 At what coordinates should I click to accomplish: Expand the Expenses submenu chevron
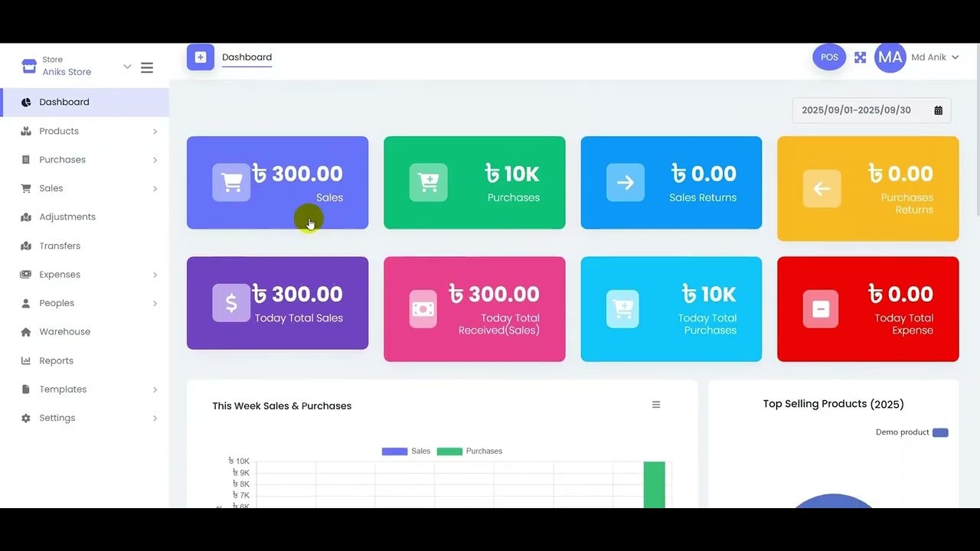[155, 275]
